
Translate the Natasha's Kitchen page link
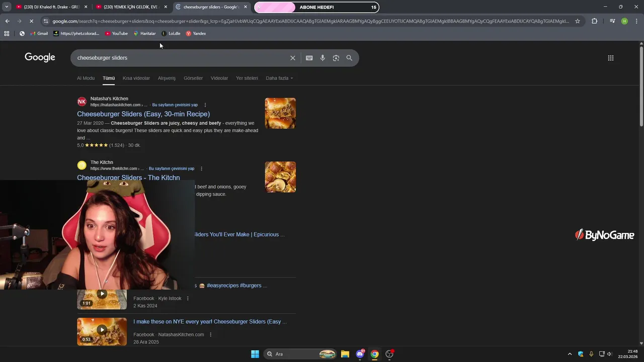tap(175, 105)
